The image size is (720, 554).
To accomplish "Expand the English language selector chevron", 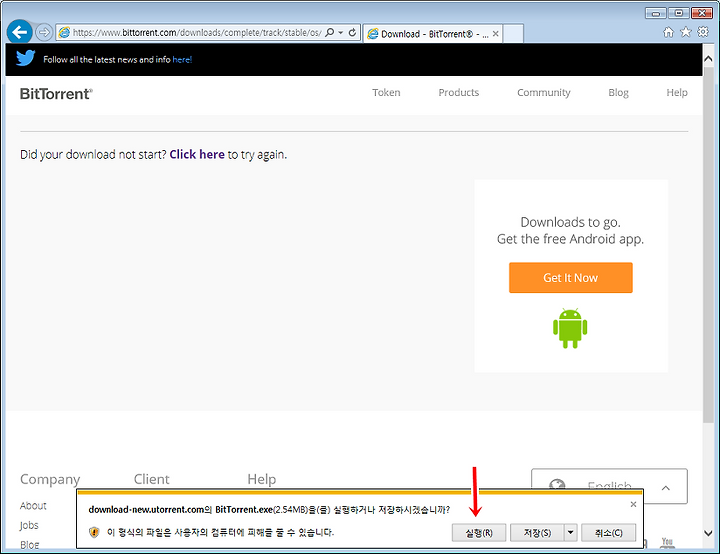I will tap(665, 488).
